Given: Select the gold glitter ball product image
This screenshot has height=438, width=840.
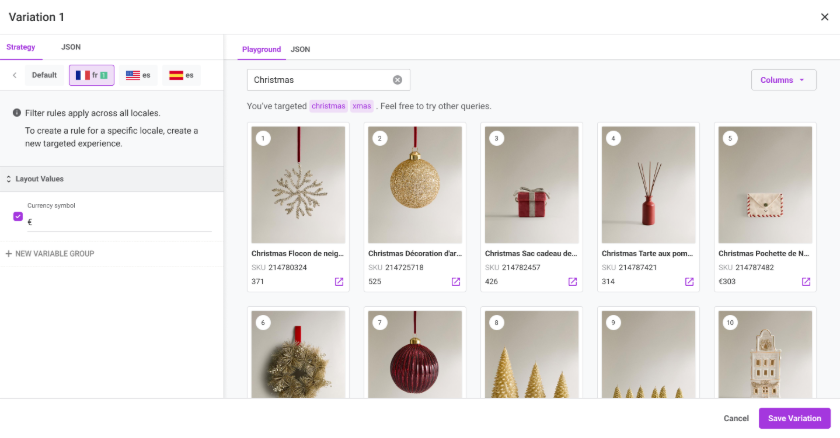Looking at the screenshot, I should click(x=415, y=185).
